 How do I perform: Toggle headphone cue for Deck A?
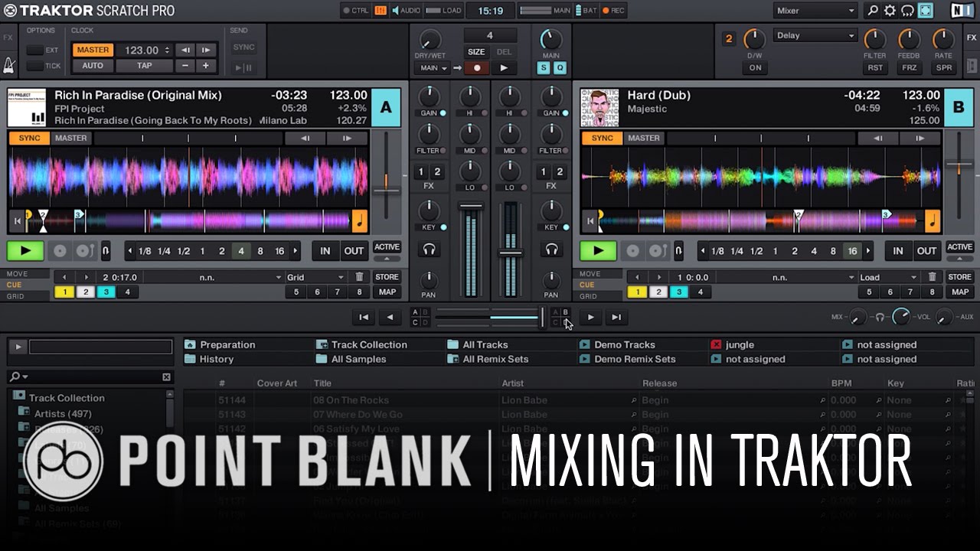pyautogui.click(x=430, y=249)
